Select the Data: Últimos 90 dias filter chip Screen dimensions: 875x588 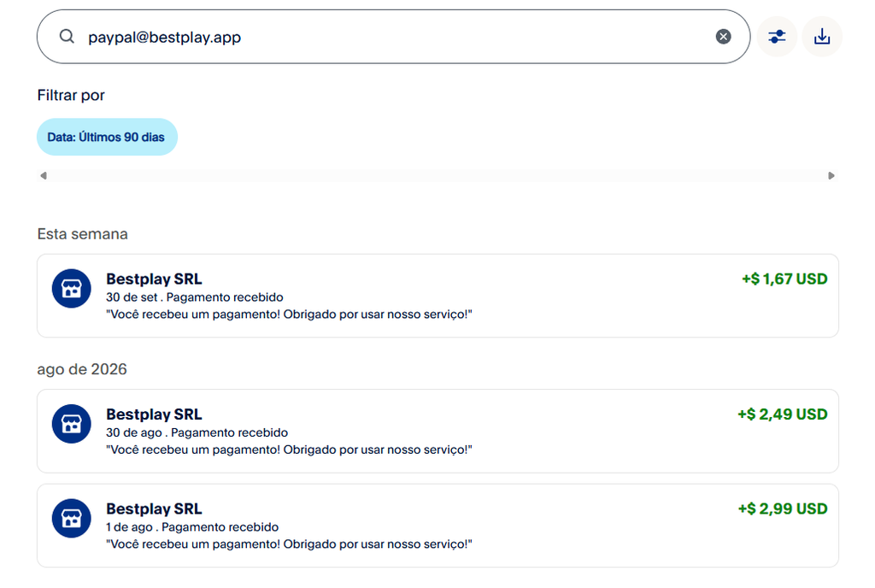pyautogui.click(x=107, y=137)
